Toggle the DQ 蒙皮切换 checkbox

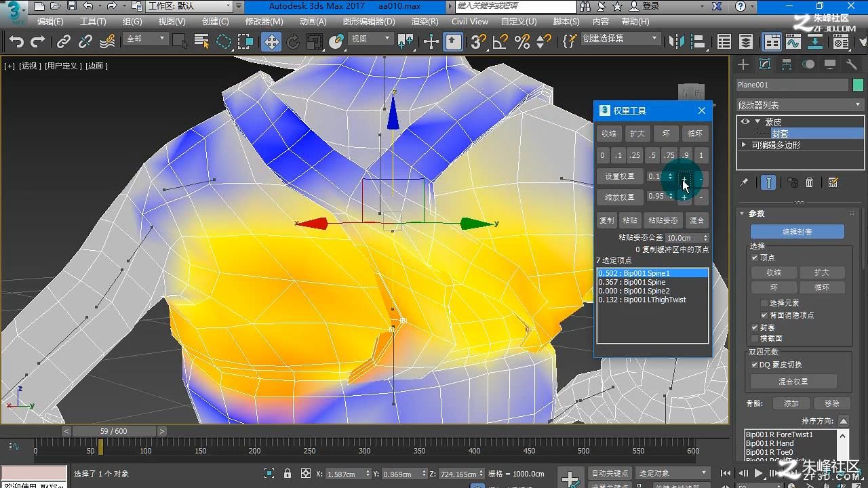pos(755,365)
